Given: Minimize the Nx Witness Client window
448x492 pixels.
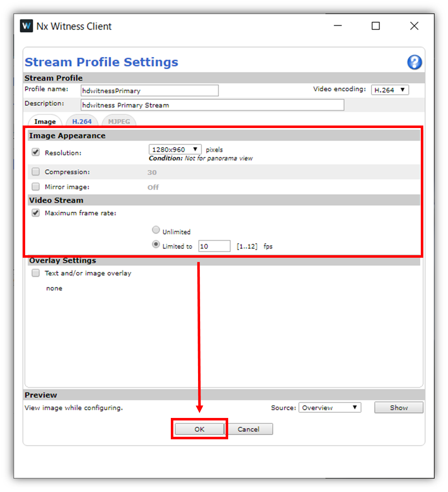Looking at the screenshot, I should tap(338, 26).
